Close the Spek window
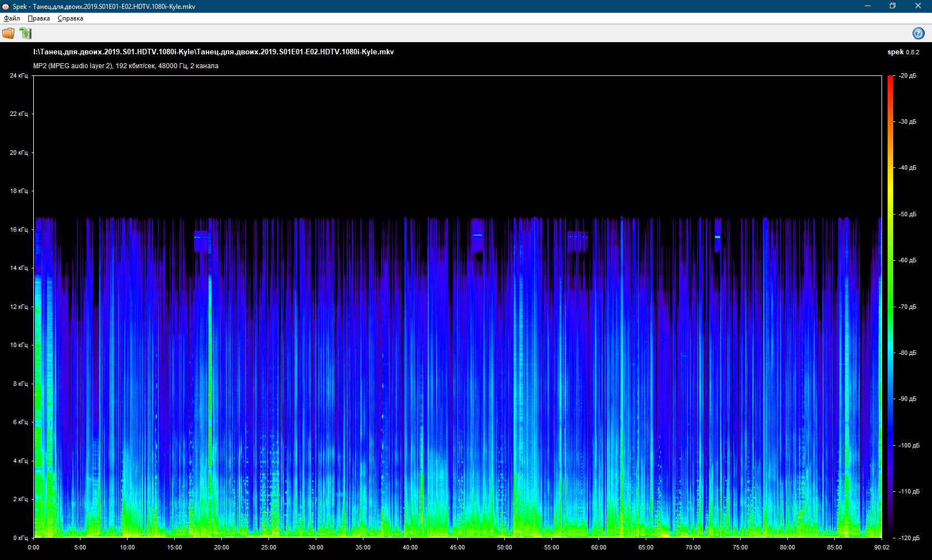932x560 pixels. (x=918, y=6)
